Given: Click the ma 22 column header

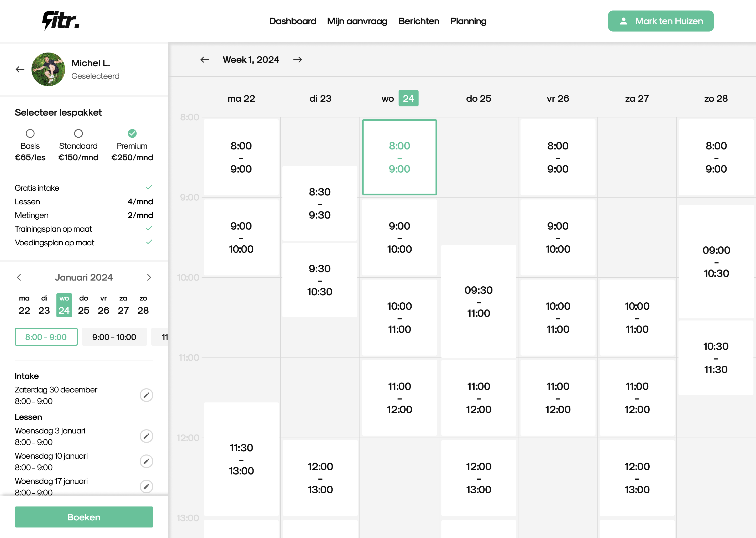Looking at the screenshot, I should pyautogui.click(x=241, y=99).
